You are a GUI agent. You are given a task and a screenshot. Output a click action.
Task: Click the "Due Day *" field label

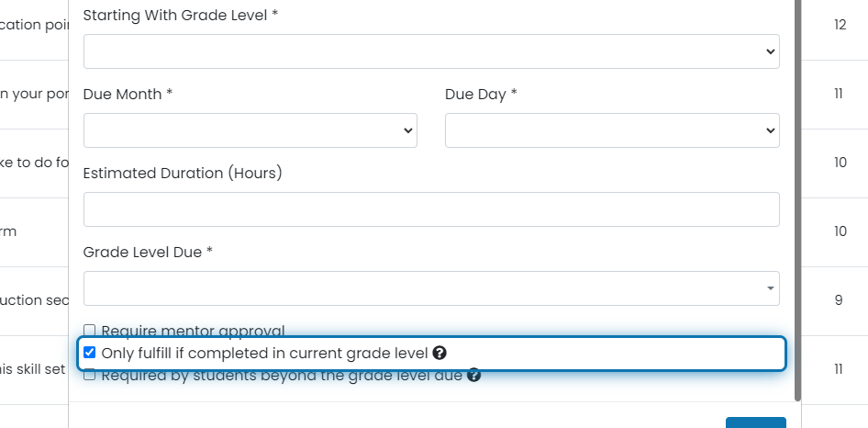[x=481, y=95]
